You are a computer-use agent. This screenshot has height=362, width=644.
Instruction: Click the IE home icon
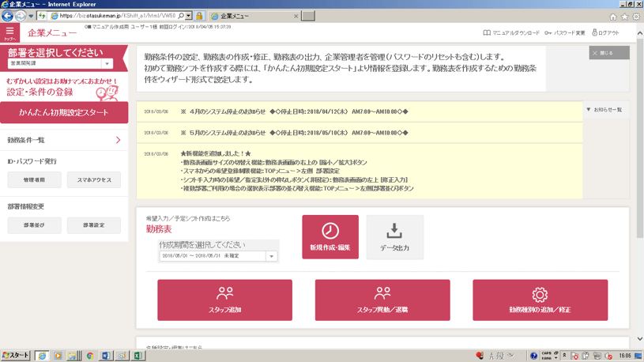(612, 17)
